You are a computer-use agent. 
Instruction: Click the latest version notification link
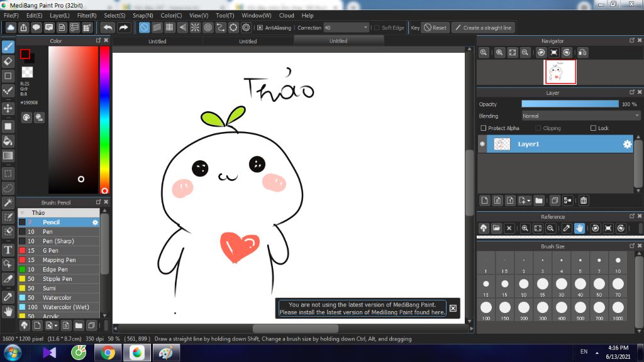[362, 308]
